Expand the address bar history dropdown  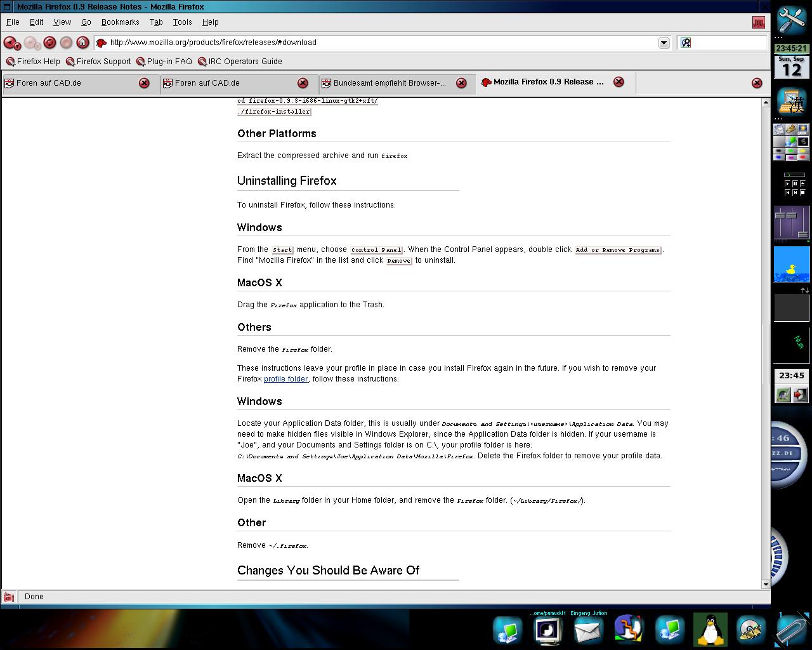pos(664,43)
